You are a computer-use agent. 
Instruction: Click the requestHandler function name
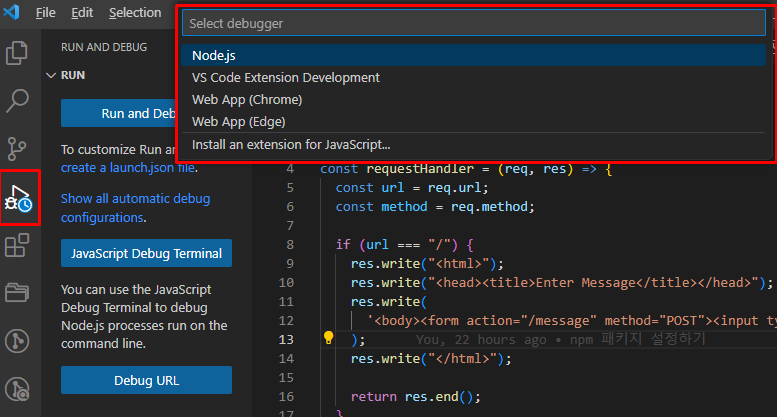pyautogui.click(x=420, y=169)
